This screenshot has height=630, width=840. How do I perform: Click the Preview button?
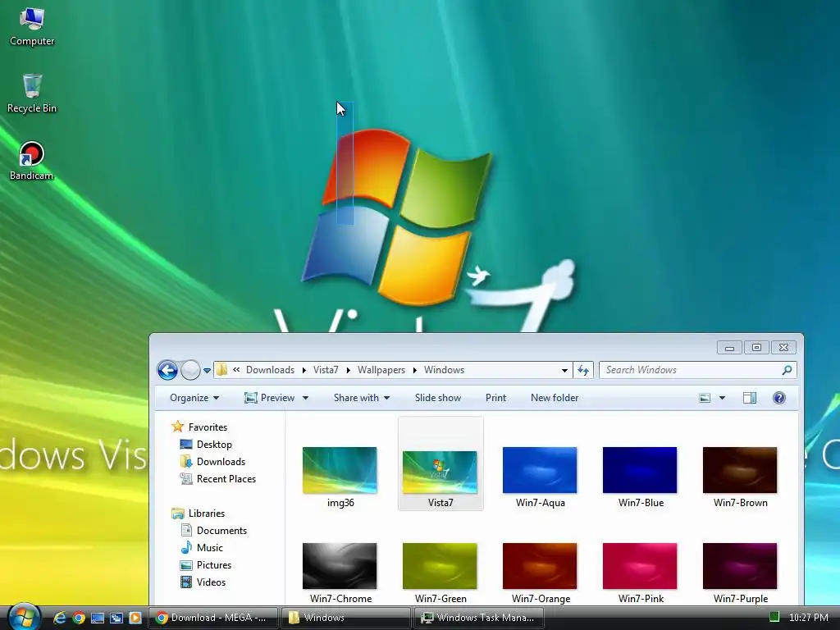269,398
